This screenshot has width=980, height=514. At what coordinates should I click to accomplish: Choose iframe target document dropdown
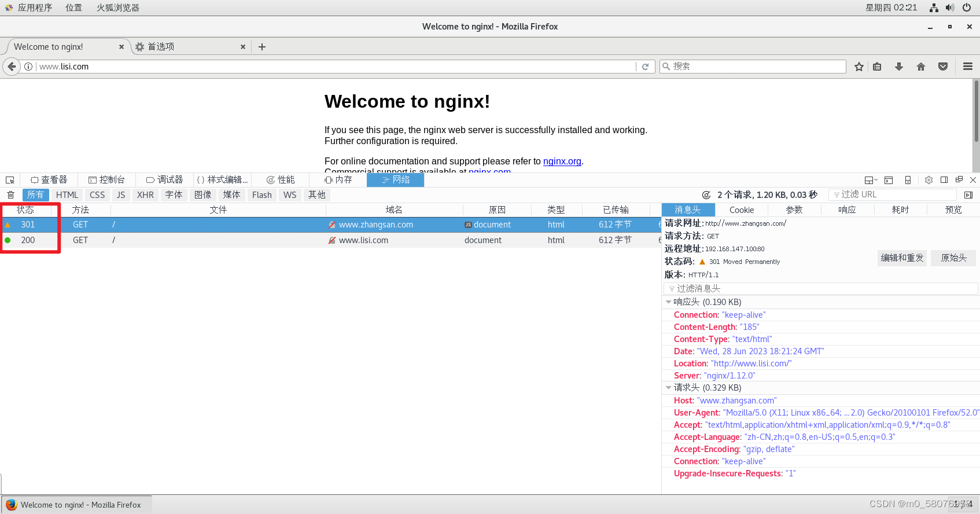[x=871, y=180]
